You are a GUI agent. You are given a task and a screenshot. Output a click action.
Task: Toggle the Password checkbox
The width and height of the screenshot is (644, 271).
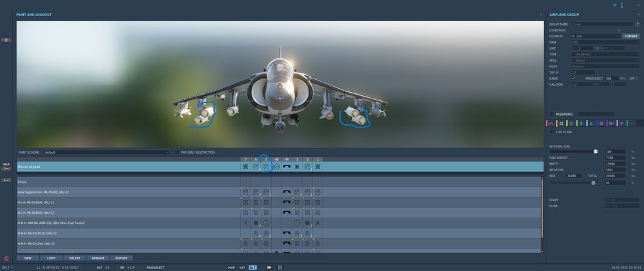[x=552, y=114]
